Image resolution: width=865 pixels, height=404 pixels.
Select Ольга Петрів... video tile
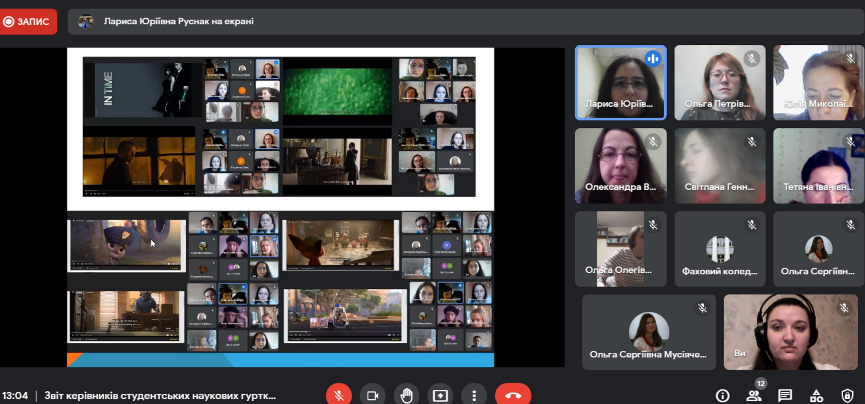tap(720, 83)
